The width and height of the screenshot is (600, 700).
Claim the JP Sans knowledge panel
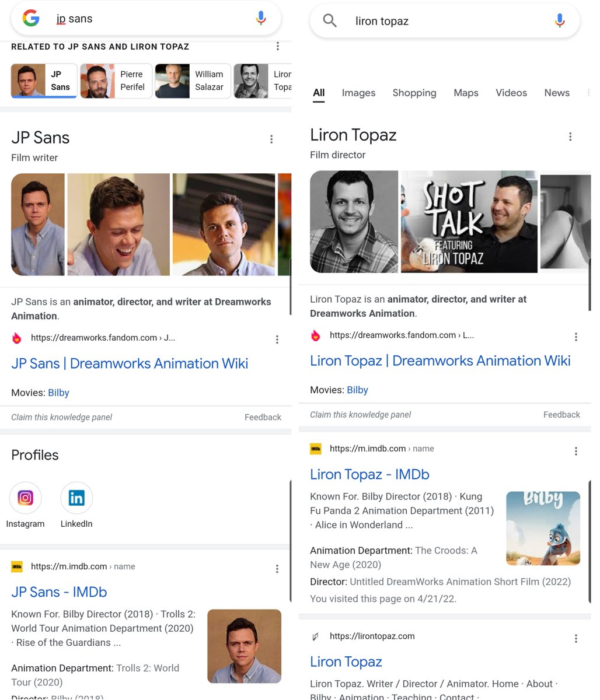(x=61, y=417)
